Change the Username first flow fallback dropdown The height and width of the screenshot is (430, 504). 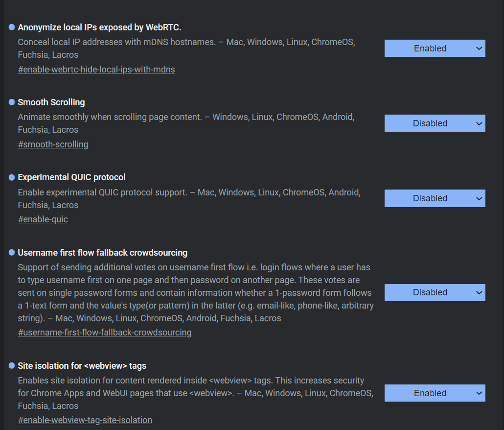[435, 292]
